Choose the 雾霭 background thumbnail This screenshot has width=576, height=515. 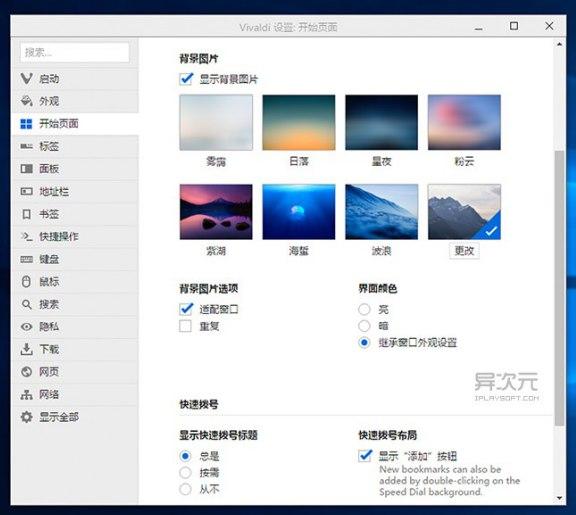click(216, 122)
